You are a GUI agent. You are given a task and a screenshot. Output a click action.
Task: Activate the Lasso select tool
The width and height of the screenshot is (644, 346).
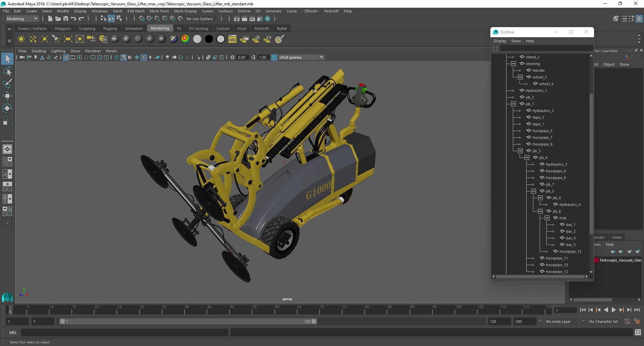point(7,71)
